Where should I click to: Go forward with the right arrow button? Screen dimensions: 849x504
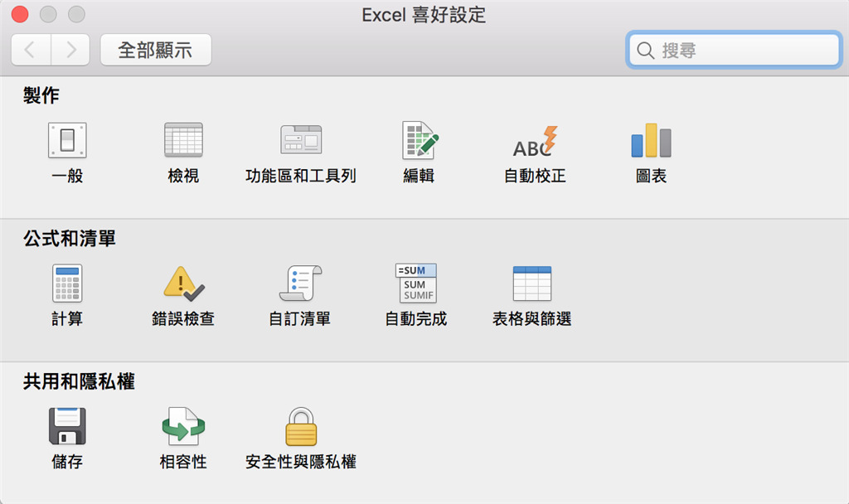coord(70,50)
